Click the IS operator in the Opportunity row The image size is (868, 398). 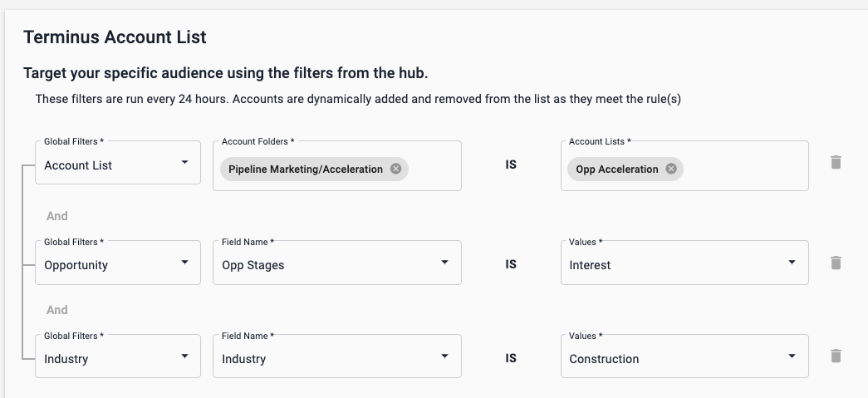point(510,264)
